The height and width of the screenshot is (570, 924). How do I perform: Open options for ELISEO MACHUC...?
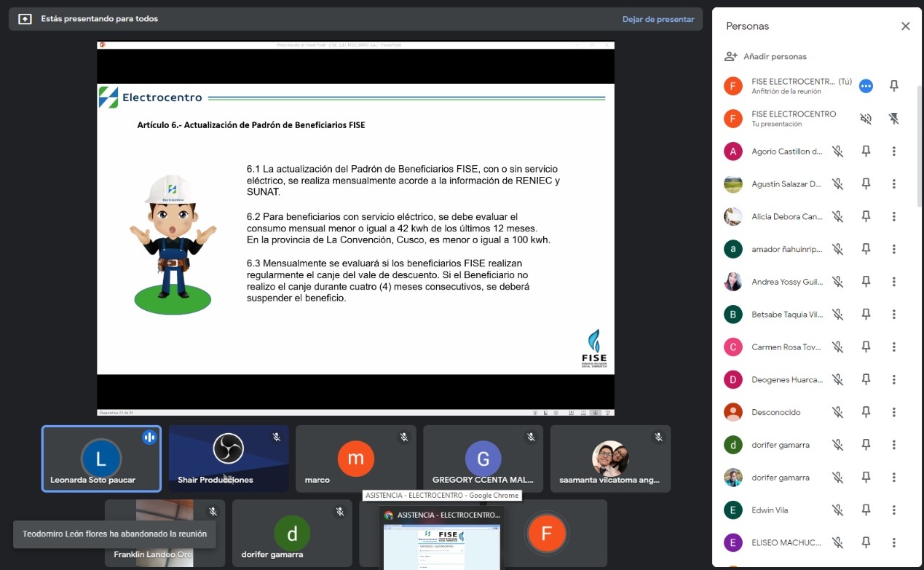tap(894, 542)
